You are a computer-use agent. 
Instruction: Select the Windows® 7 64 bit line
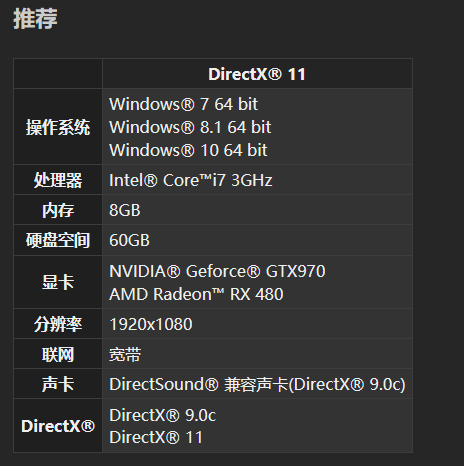point(183,104)
